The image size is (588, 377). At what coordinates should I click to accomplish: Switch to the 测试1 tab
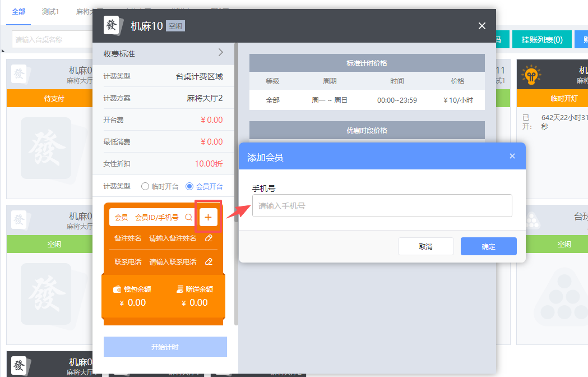tap(50, 12)
